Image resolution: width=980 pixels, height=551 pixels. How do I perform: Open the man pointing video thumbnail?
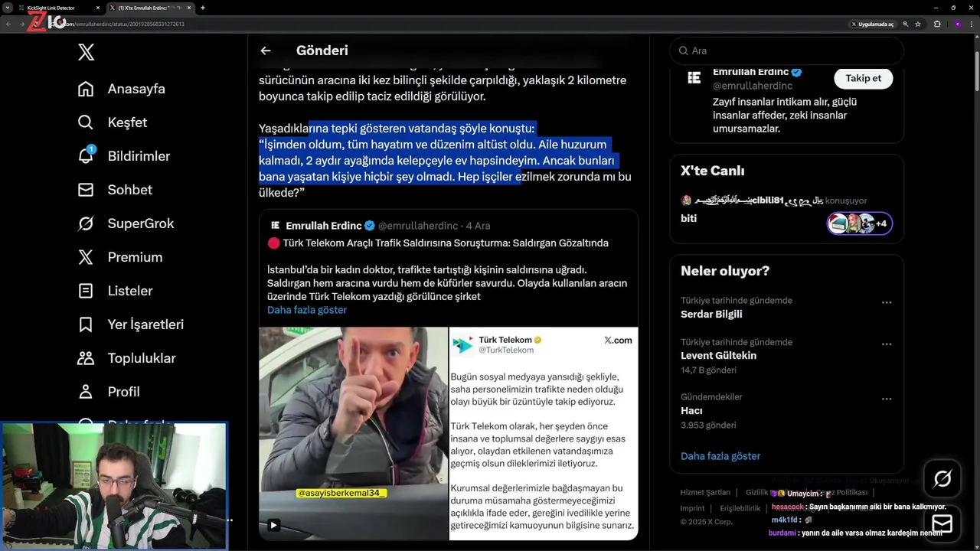click(x=353, y=433)
